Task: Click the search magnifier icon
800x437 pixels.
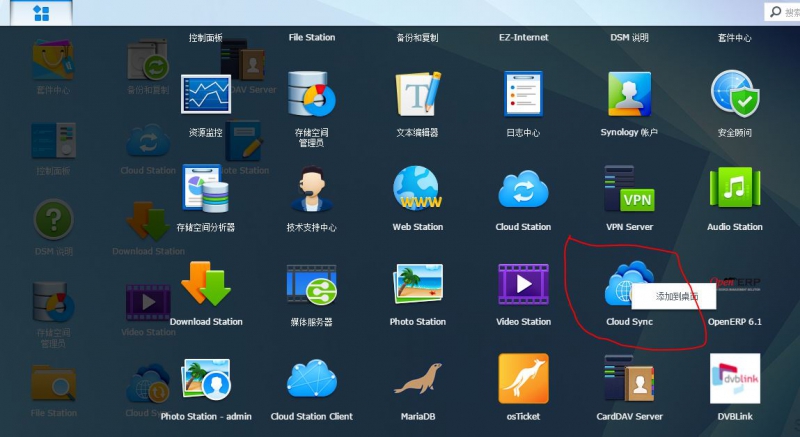Action: tap(775, 12)
